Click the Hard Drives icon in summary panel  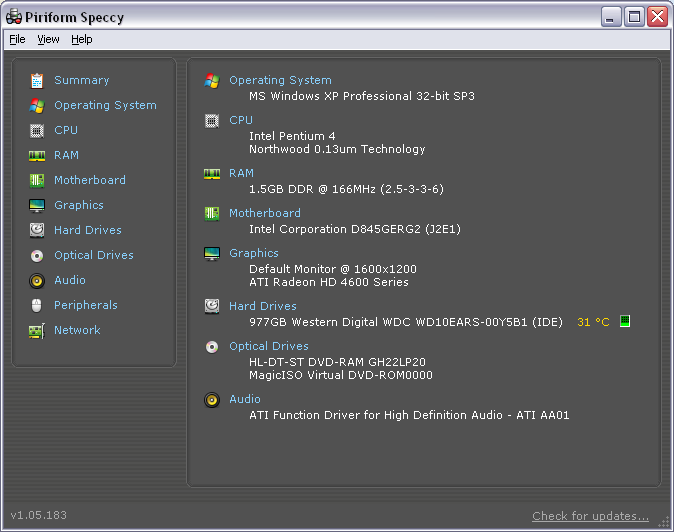212,306
